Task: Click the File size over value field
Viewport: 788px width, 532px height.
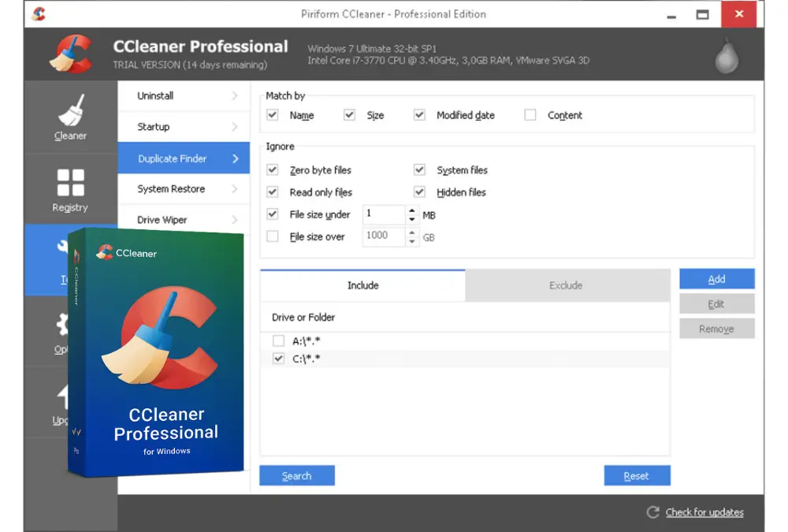Action: point(384,236)
